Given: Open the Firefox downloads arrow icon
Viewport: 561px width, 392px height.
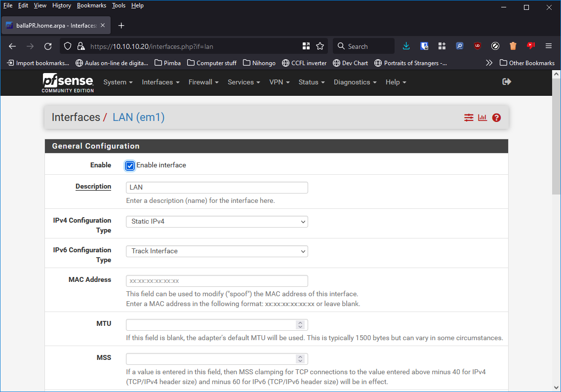Looking at the screenshot, I should pos(406,46).
